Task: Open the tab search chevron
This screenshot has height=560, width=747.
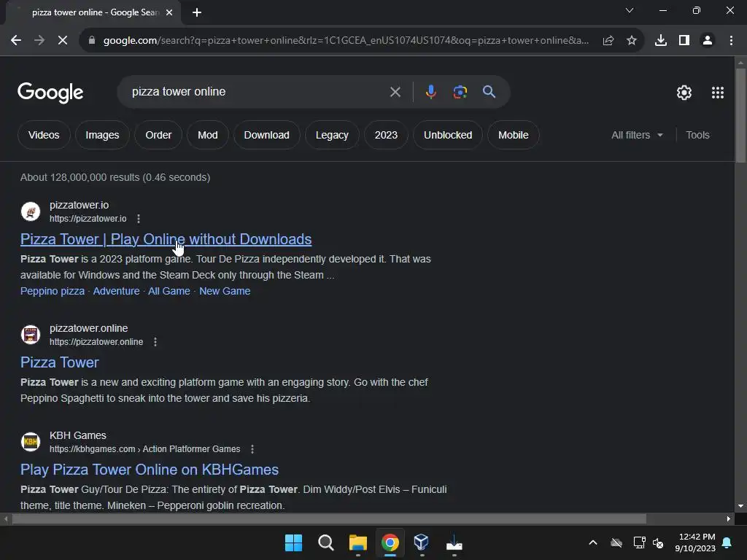Action: tap(630, 10)
